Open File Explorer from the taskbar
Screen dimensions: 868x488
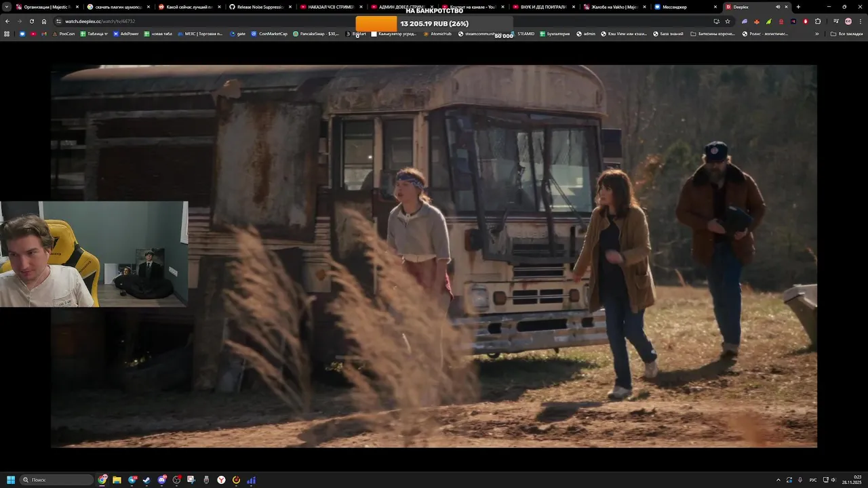coord(117,480)
